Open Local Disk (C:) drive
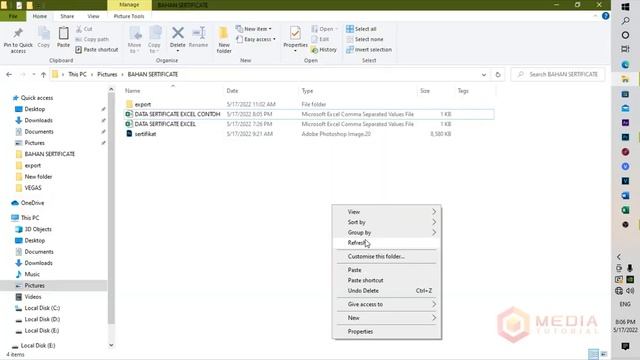Screen dimensions: 640x360 [42, 308]
